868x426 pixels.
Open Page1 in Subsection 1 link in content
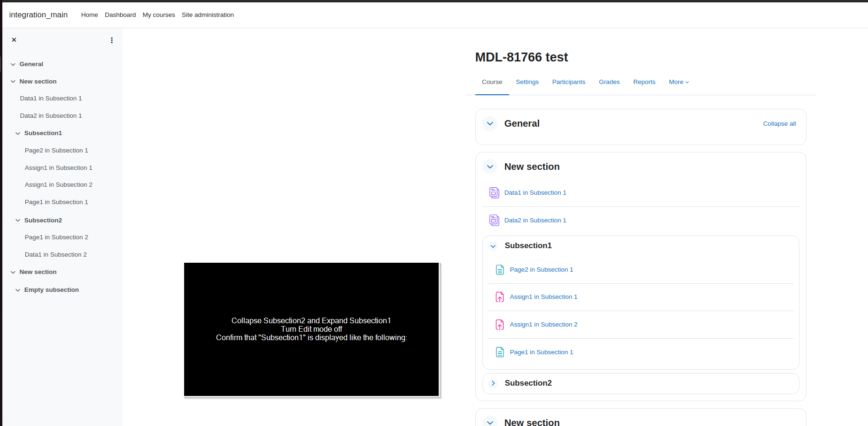click(x=541, y=352)
